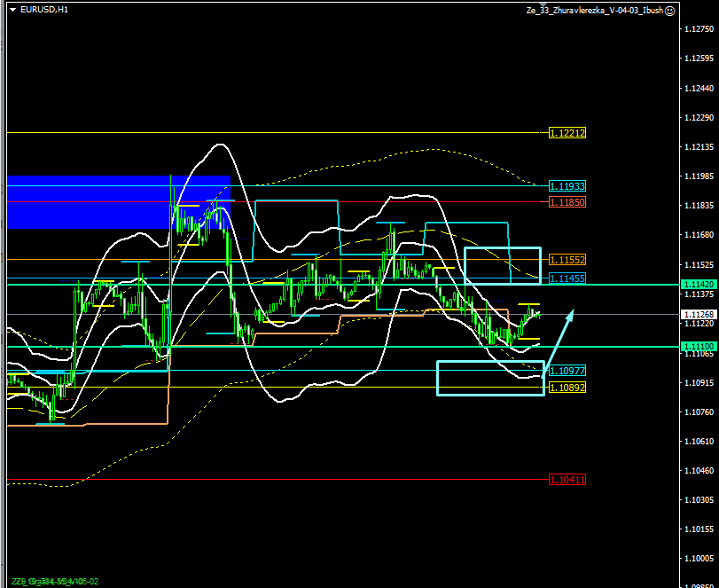Click the green ZZ indicator label at bottom-left
The image size is (719, 588).
(x=55, y=582)
